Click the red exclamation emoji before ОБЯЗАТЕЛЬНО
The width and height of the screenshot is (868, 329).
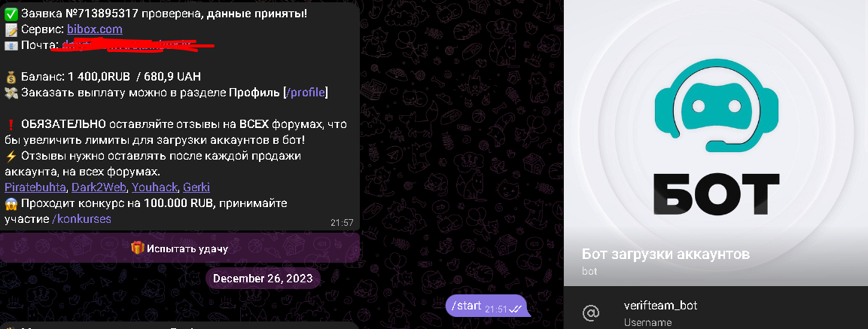[11, 125]
